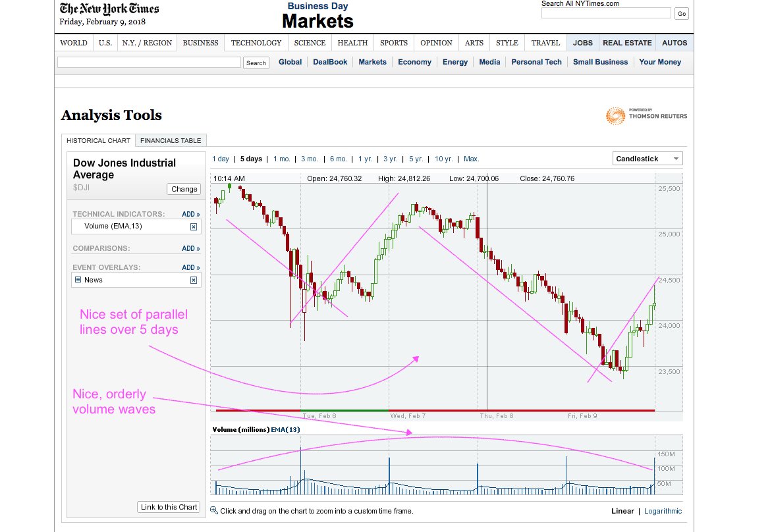The height and width of the screenshot is (532, 772).
Task: Click the Markets page title
Action: click(x=317, y=21)
